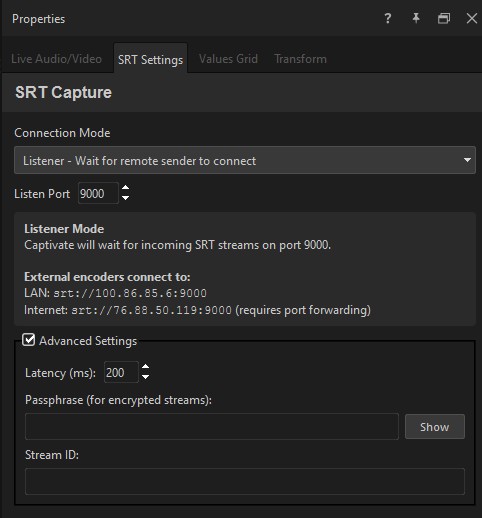
Task: Open the Values Grid tab
Action: click(228, 59)
